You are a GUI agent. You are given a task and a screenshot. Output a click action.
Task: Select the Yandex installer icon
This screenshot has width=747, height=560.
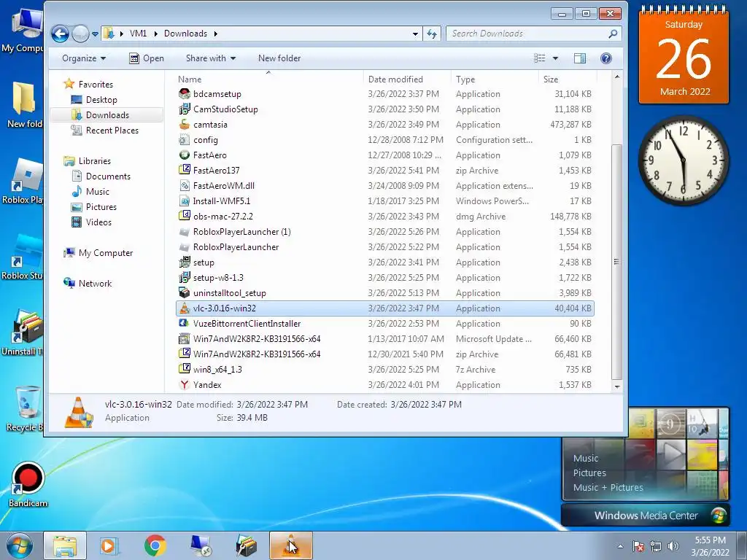tap(185, 384)
